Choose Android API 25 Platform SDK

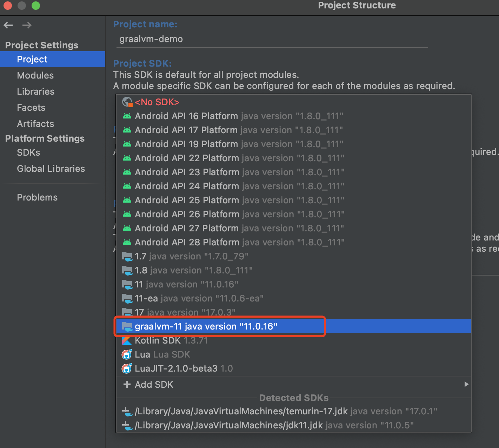click(x=293, y=200)
